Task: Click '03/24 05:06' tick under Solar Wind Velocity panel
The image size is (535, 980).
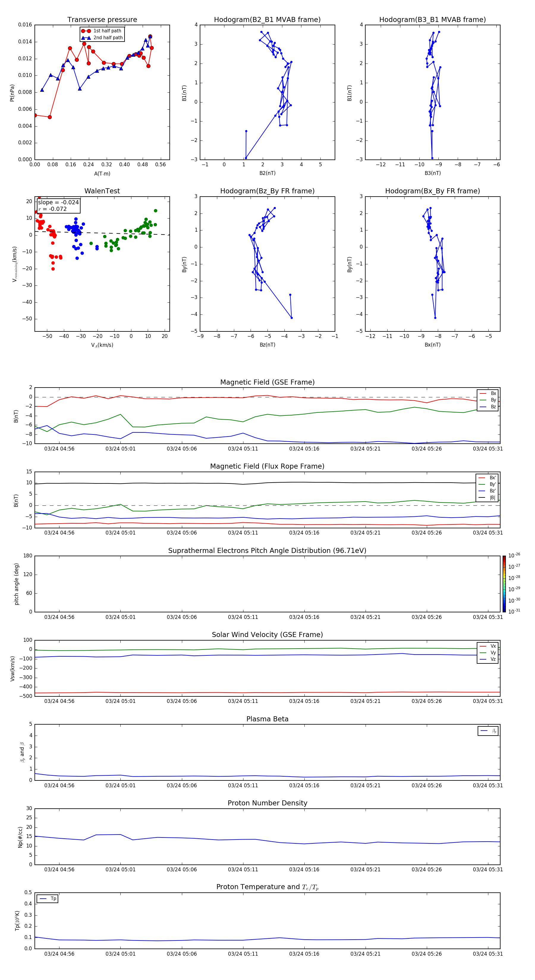Action: coord(182,701)
